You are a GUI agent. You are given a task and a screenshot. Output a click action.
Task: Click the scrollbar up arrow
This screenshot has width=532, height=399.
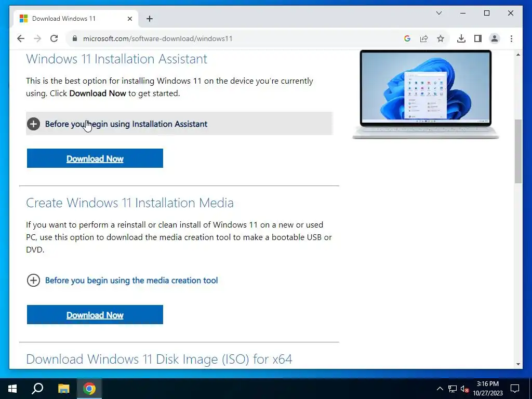tap(518, 55)
